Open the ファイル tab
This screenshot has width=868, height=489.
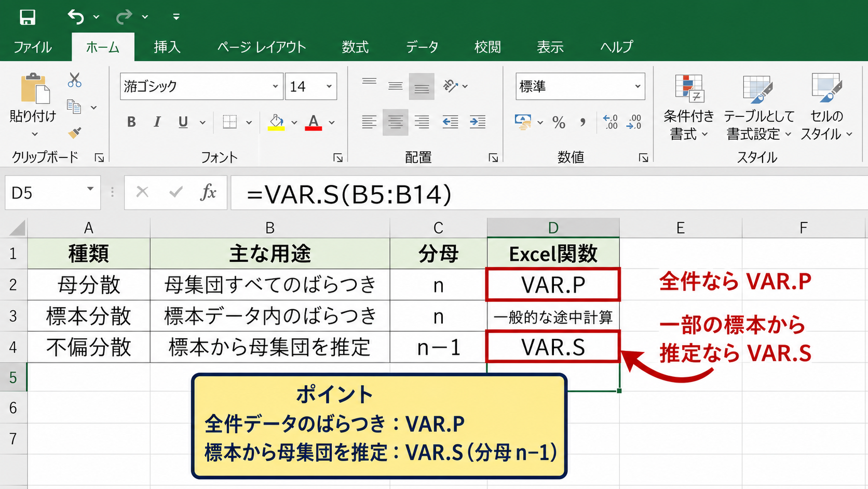pyautogui.click(x=33, y=47)
